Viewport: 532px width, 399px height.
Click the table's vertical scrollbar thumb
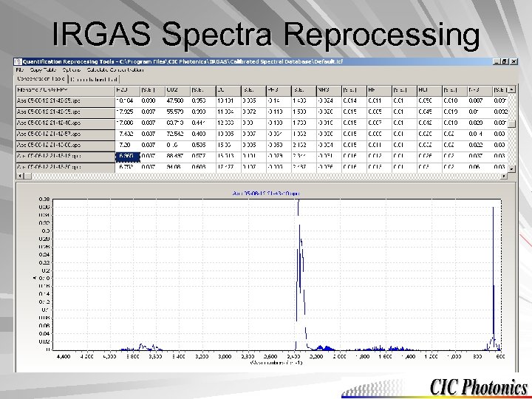(x=511, y=124)
